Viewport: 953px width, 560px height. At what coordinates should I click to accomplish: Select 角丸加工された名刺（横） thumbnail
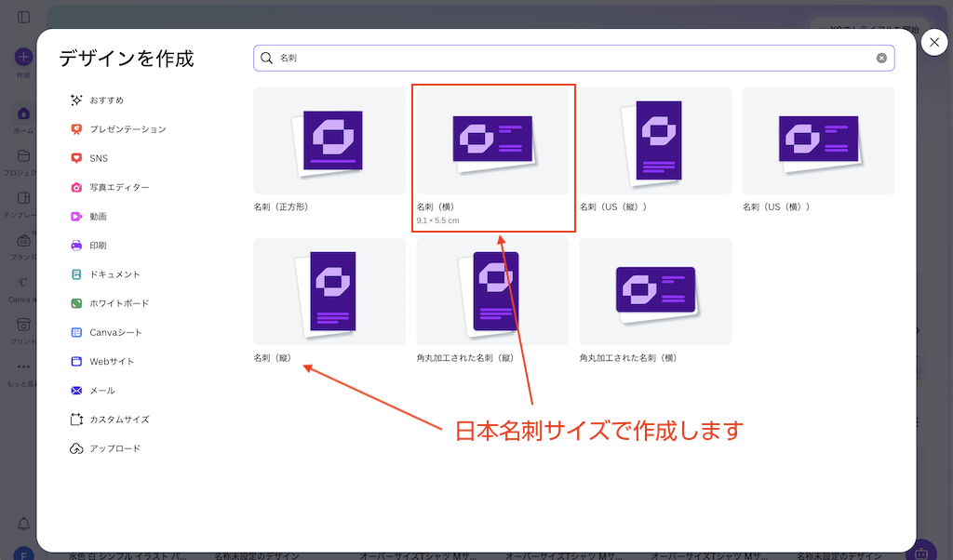[655, 291]
